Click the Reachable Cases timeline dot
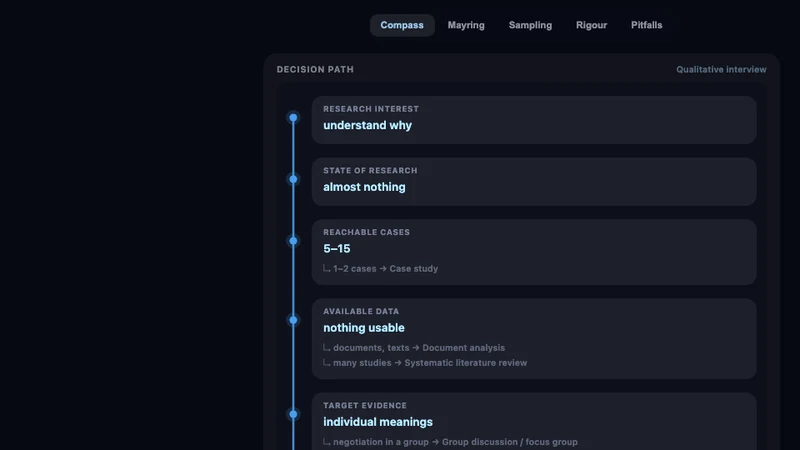Screen dimensions: 800x450 pyautogui.click(x=293, y=241)
